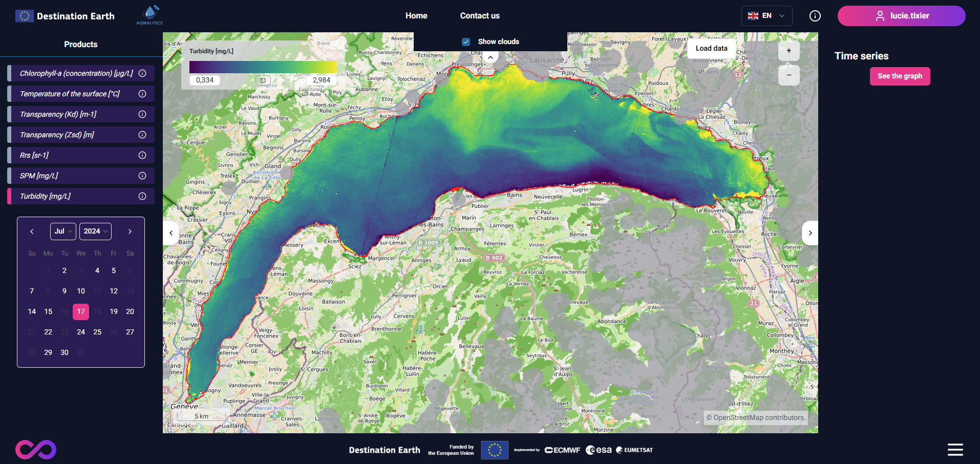Zoom out of the map with minus button

point(789,75)
